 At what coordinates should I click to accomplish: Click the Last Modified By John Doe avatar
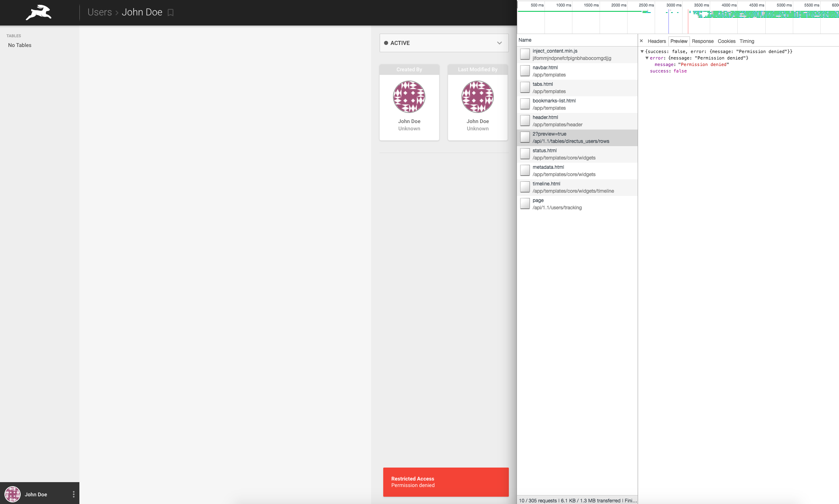tap(478, 97)
